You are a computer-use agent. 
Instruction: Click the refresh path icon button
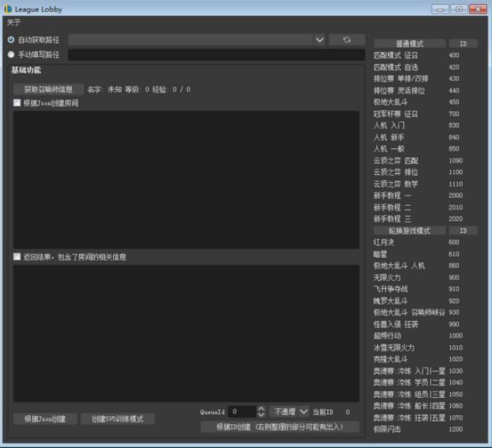click(346, 40)
